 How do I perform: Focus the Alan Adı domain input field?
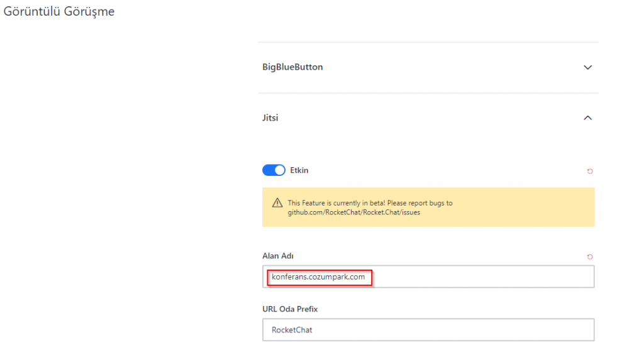tap(428, 276)
